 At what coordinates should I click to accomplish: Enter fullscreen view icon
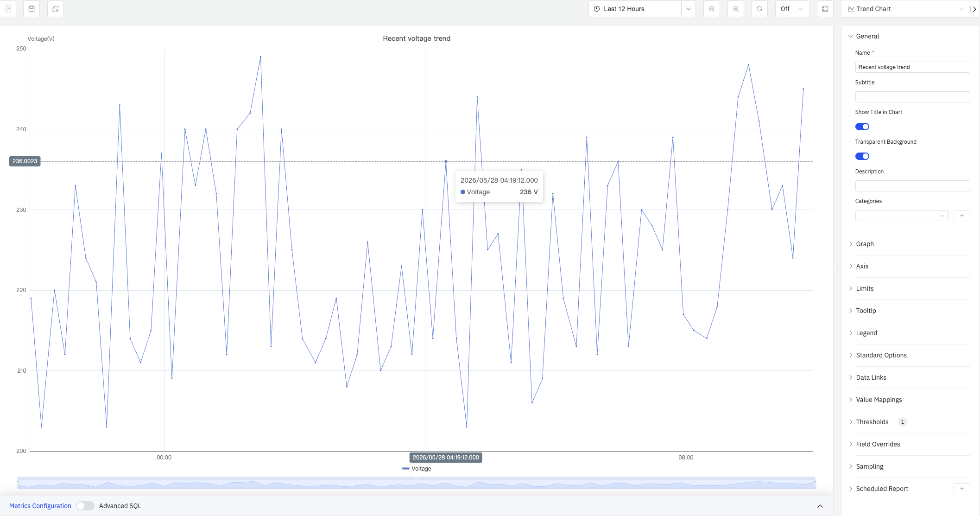[825, 9]
